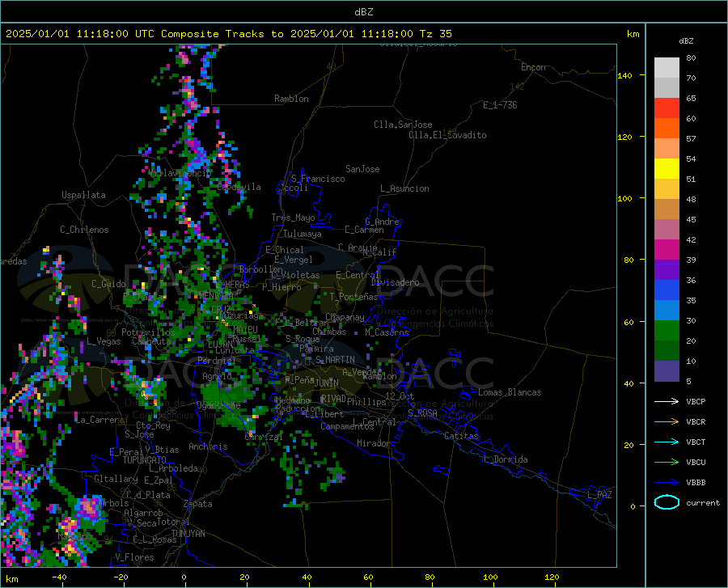728x588 pixels.
Task: Click the '140' tick on the right km axis
Action: coord(624,75)
